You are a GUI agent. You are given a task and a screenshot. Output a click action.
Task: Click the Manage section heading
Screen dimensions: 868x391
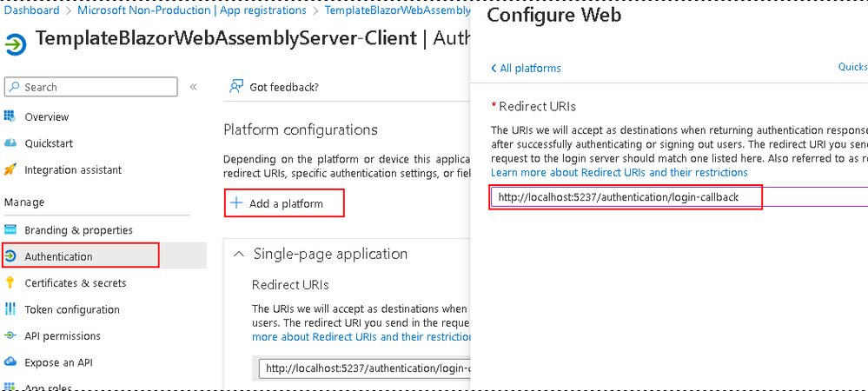(x=24, y=202)
